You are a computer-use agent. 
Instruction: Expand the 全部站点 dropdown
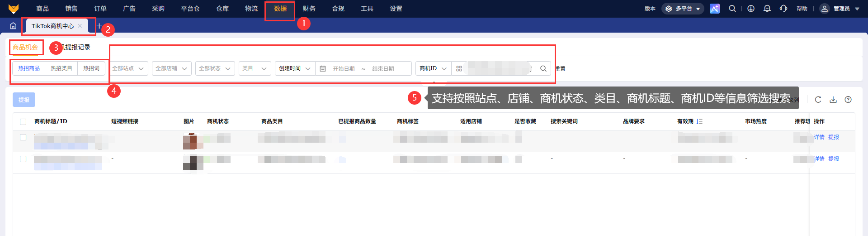128,68
